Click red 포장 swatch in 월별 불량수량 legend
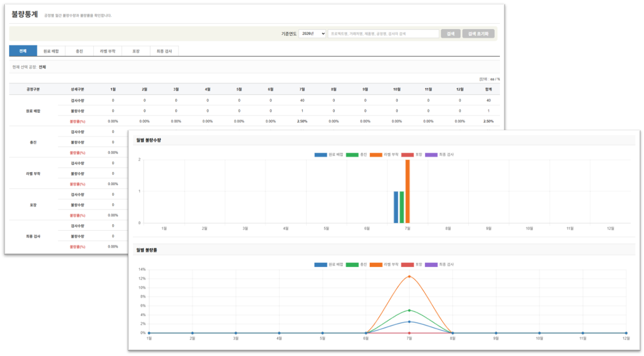644x356 pixels. (x=408, y=154)
